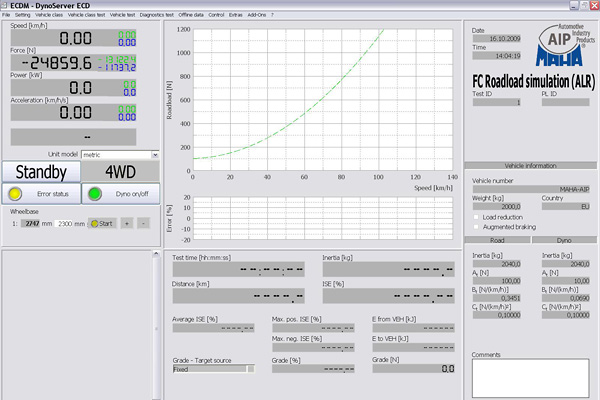Screen dimensions: 600x400
Task: Enable the Load reduction checkbox
Action: click(475, 216)
